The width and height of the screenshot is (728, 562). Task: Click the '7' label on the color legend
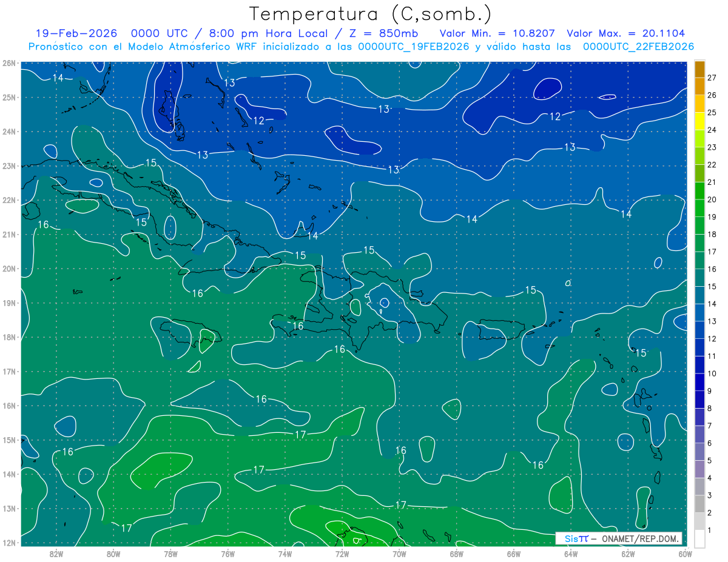(x=710, y=426)
